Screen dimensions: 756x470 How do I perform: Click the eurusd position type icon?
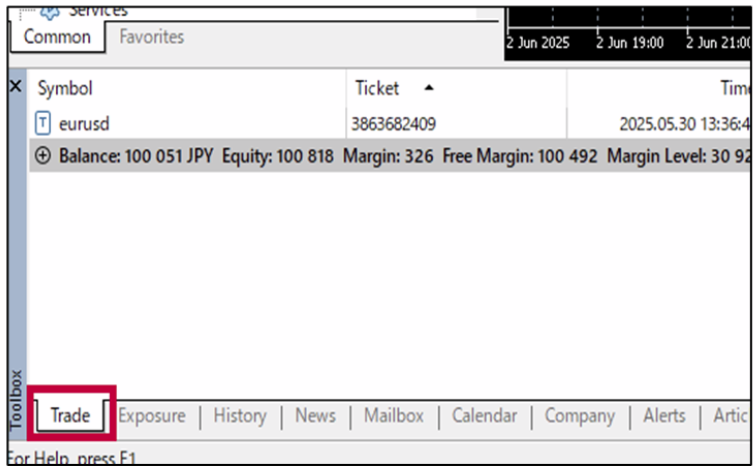(x=42, y=124)
